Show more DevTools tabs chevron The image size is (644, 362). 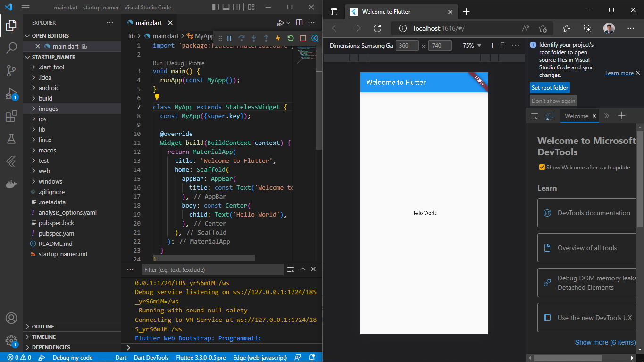point(607,116)
